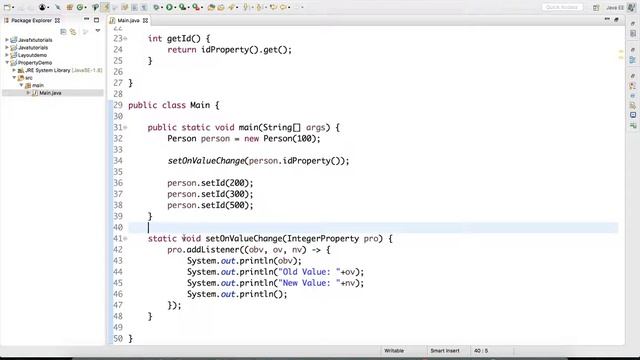
Task: Fold the getId method at line 23
Action: click(125, 38)
